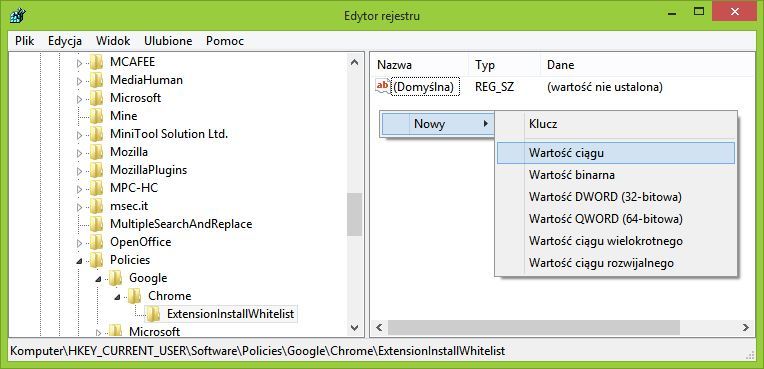Screen dimensions: 764x369
Task: Click tree pane scroll down arrow
Action: pyautogui.click(x=354, y=328)
